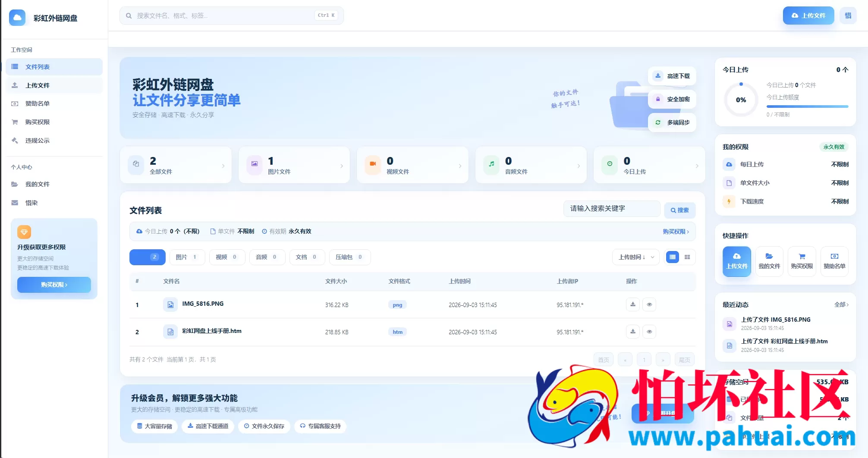This screenshot has height=458, width=868.
Task: Open the user avatar 惜 menu
Action: pos(848,16)
